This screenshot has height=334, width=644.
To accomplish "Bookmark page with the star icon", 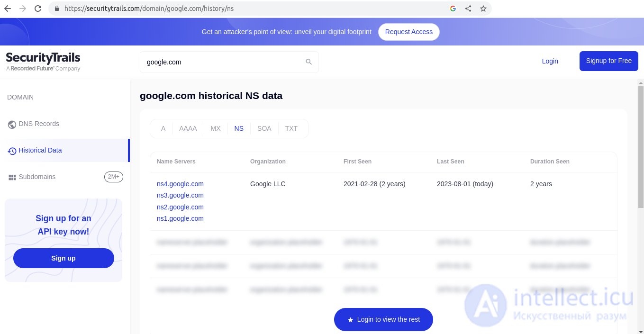I will (x=483, y=9).
